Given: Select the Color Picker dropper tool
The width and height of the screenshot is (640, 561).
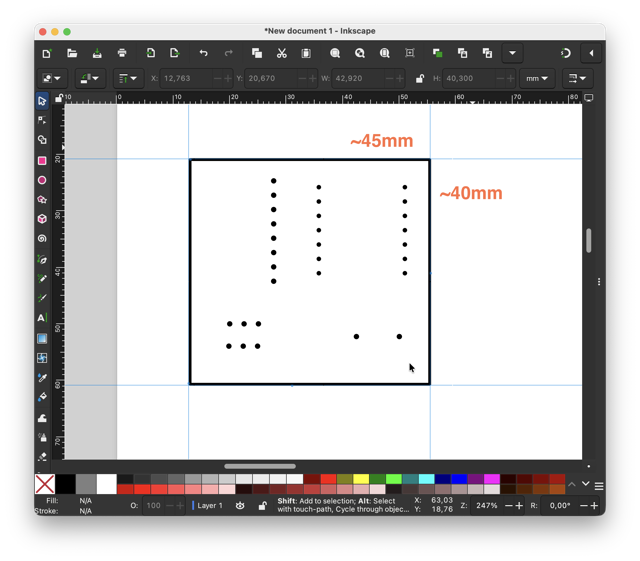Looking at the screenshot, I should [x=42, y=378].
